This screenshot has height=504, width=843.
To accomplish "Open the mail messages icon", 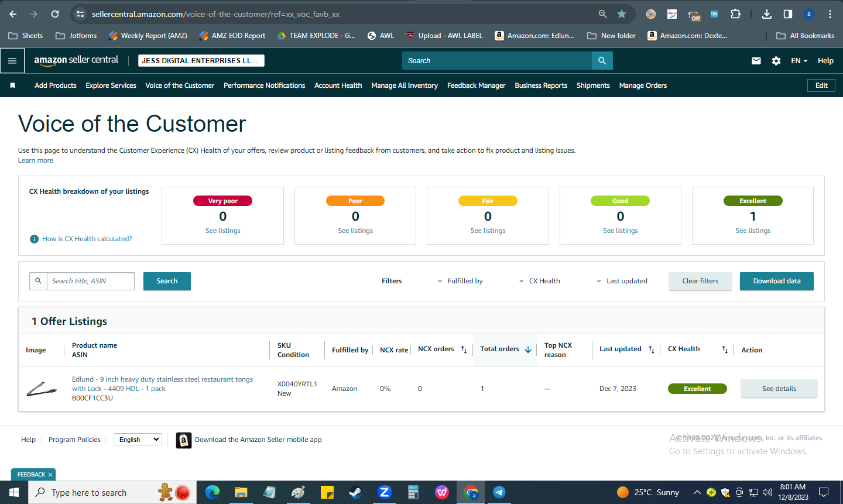I will pos(756,61).
